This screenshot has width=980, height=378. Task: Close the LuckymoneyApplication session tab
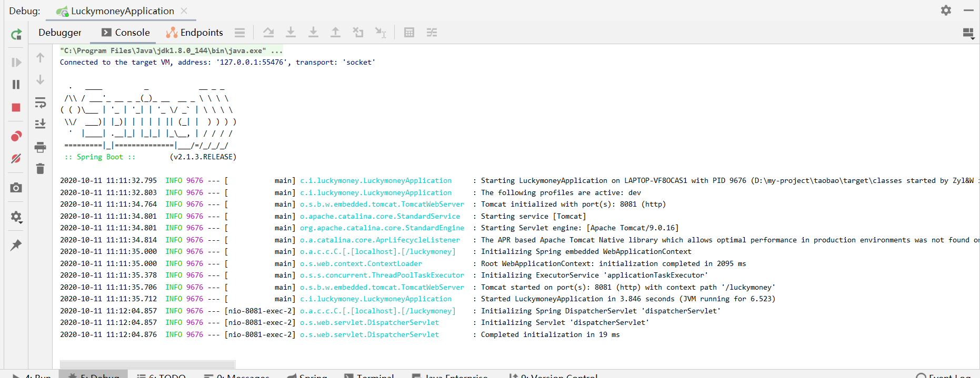pyautogui.click(x=184, y=11)
